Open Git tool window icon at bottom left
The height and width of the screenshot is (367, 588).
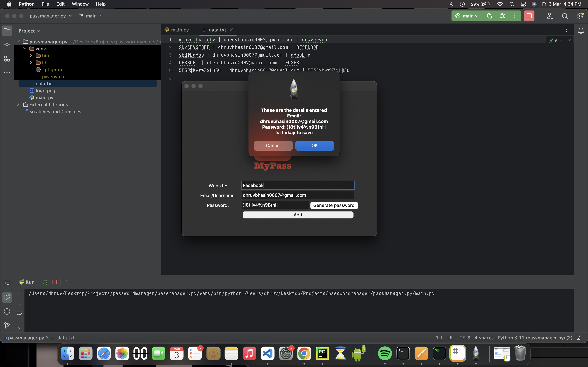tap(7, 325)
